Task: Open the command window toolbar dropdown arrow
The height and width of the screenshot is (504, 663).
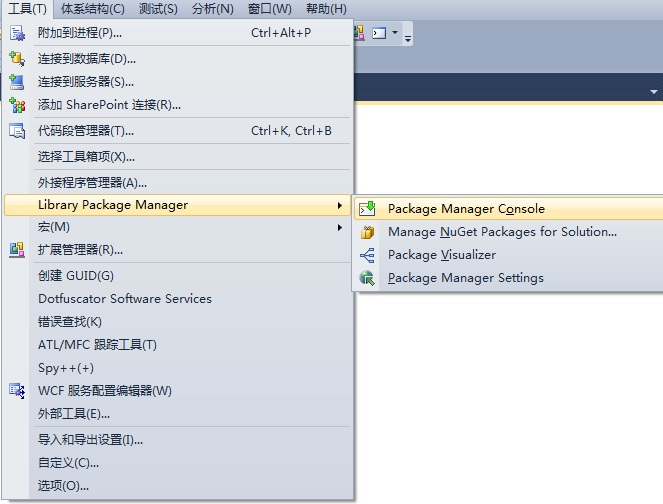Action: click(x=395, y=33)
